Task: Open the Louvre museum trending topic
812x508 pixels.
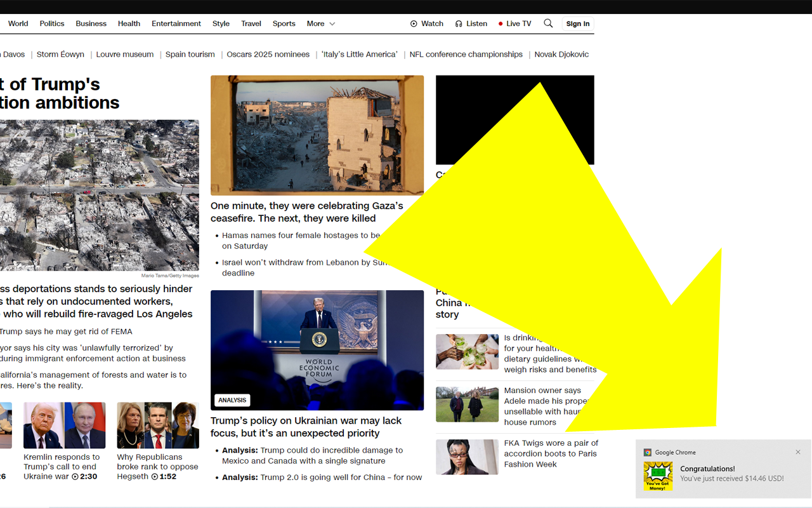Action: pos(125,55)
